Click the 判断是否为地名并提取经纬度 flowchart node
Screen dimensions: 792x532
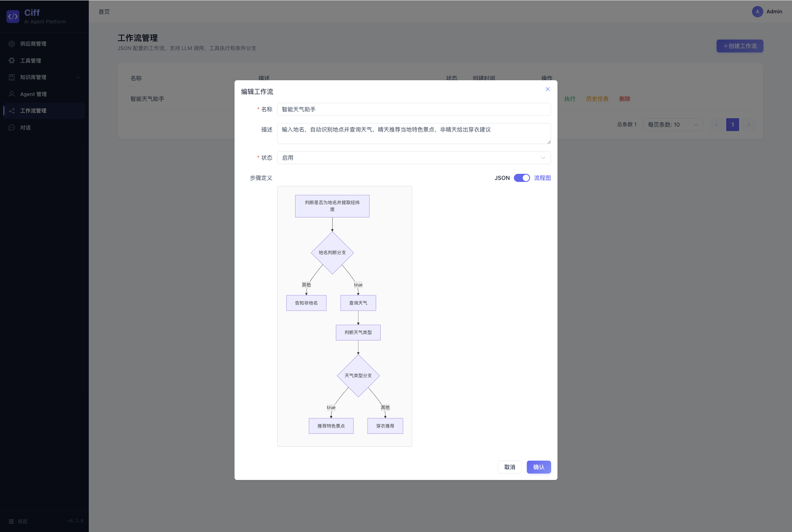tap(332, 206)
